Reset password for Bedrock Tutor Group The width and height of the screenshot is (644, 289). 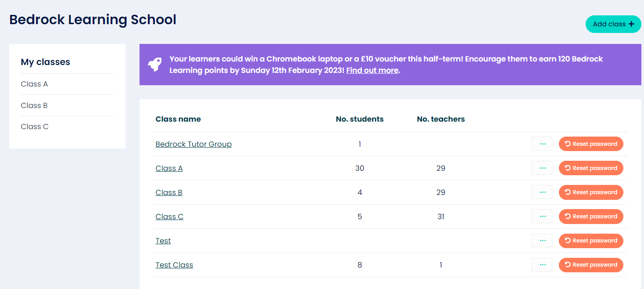[590, 144]
